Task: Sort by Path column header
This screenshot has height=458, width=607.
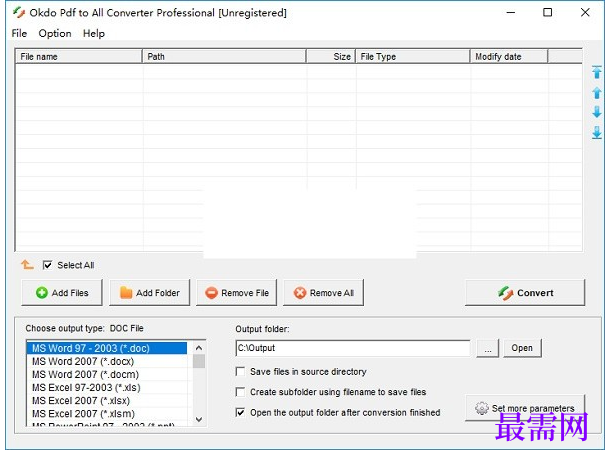Action: point(225,57)
